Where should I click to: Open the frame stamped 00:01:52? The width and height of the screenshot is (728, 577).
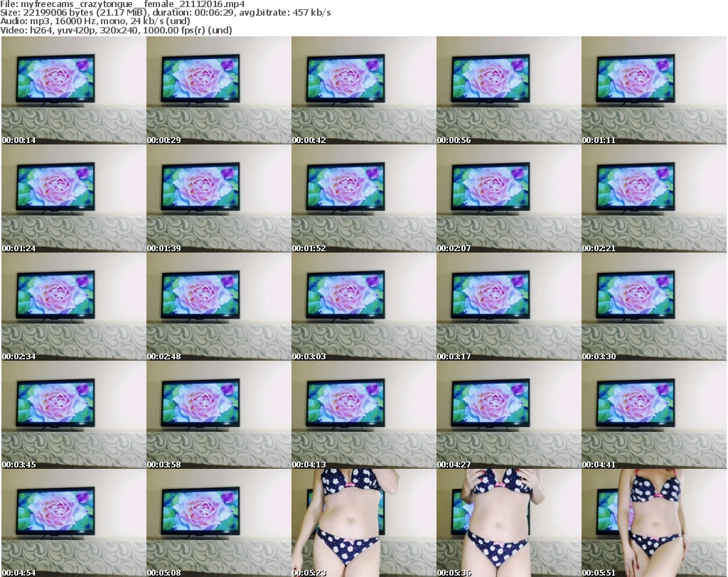(x=363, y=198)
